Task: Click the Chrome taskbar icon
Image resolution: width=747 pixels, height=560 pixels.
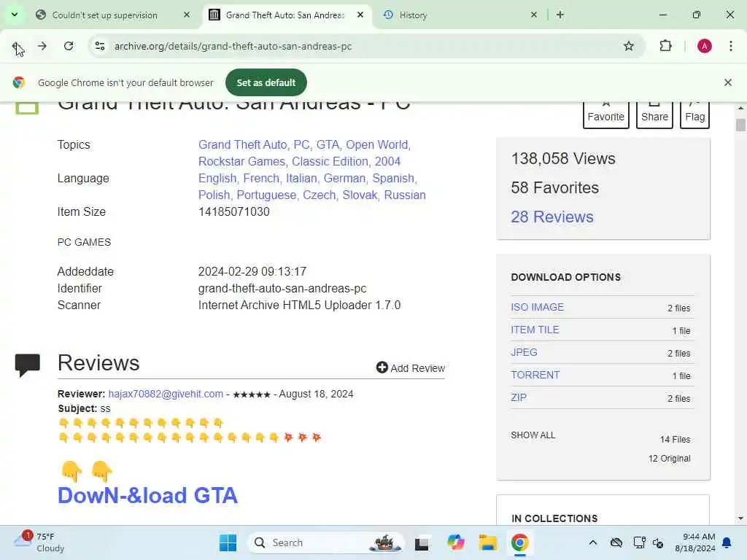Action: (519, 542)
